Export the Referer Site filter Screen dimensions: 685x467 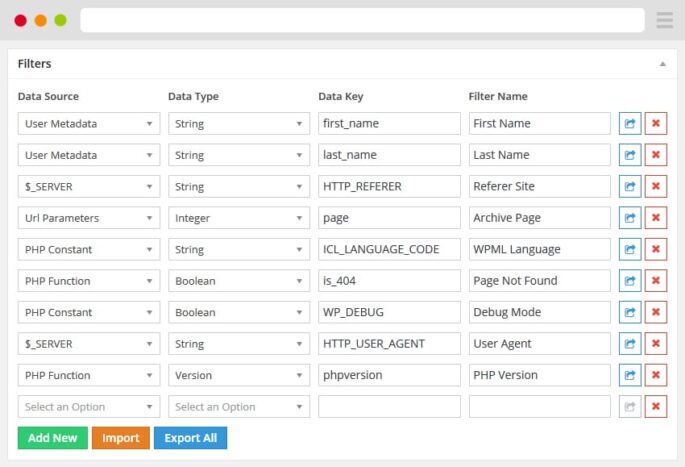(630, 187)
